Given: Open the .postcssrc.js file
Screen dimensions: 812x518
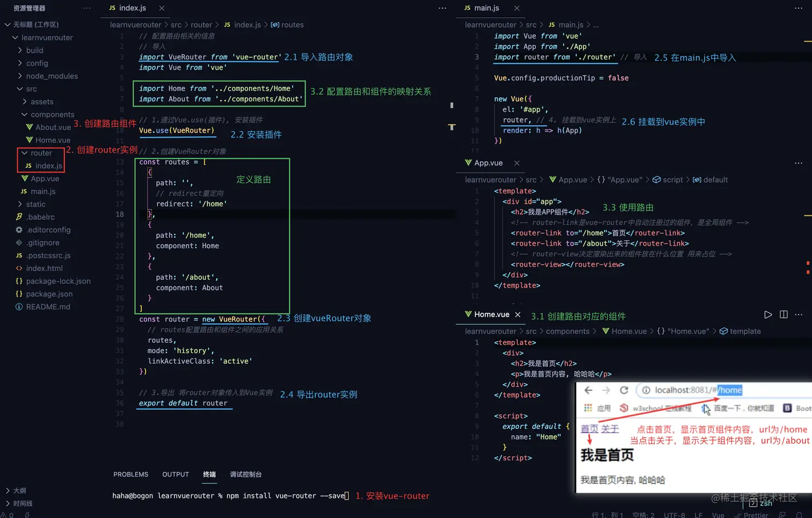Looking at the screenshot, I should pyautogui.click(x=43, y=256).
